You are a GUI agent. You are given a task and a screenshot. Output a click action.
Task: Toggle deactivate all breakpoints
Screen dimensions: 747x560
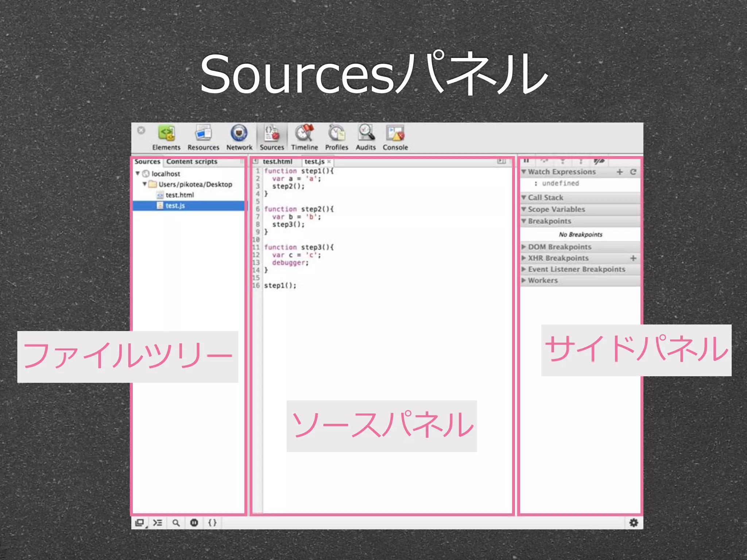coord(599,161)
